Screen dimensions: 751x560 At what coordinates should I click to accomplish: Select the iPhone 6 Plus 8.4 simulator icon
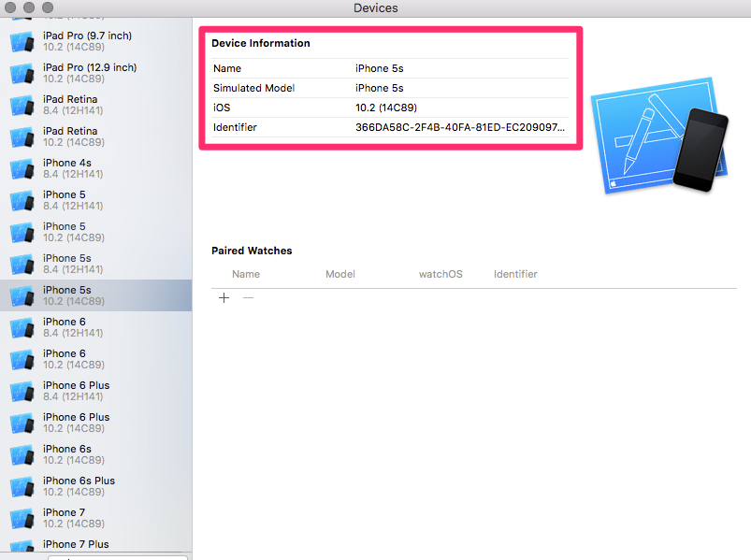tap(22, 391)
